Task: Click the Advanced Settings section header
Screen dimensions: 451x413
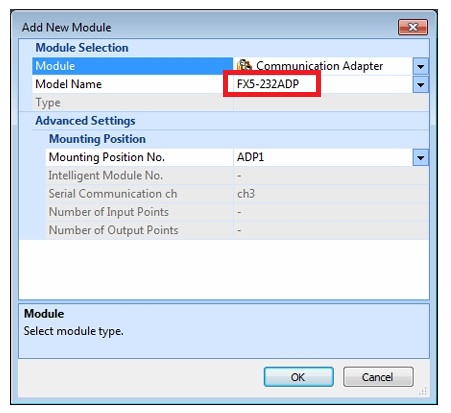Action: 85,121
